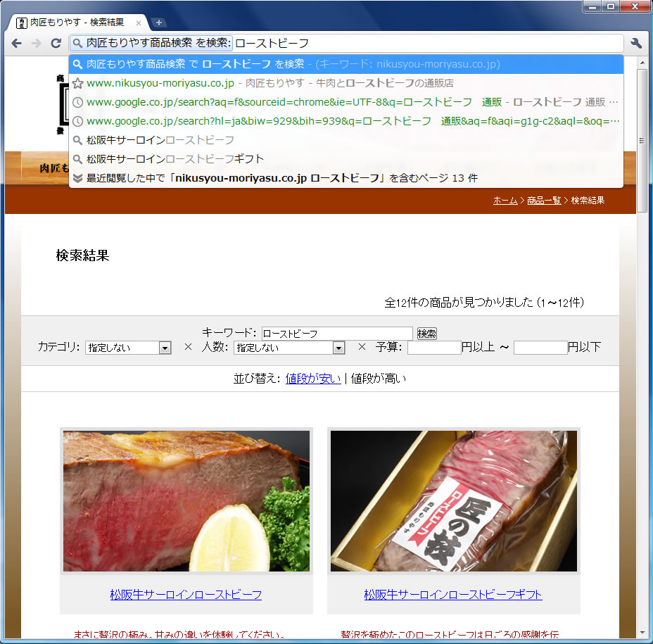Screen dimensions: 653x644
Task: Open 松阪牛サーロインローストビーフギフト product link
Action: coord(453,595)
